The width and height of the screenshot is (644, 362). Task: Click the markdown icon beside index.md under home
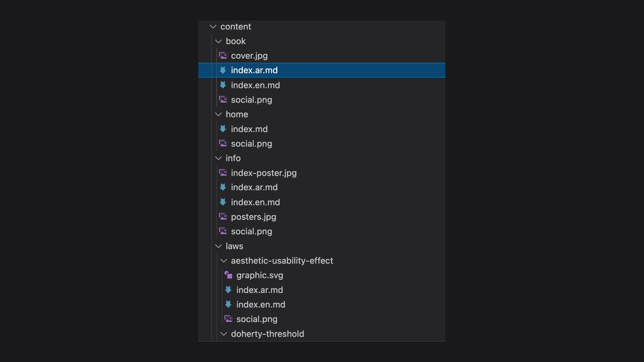tap(223, 129)
